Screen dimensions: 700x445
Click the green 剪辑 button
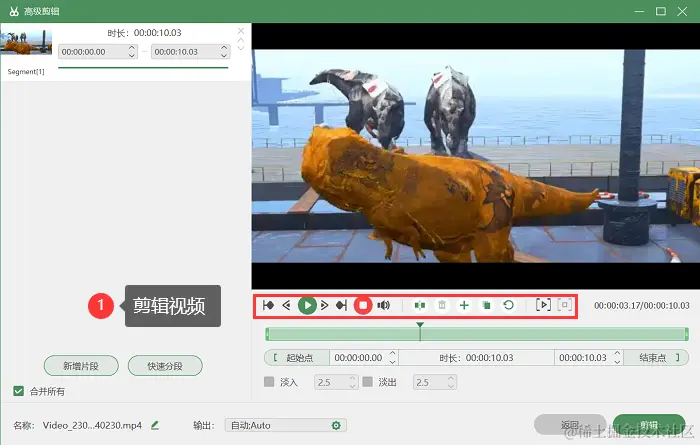[x=649, y=425]
